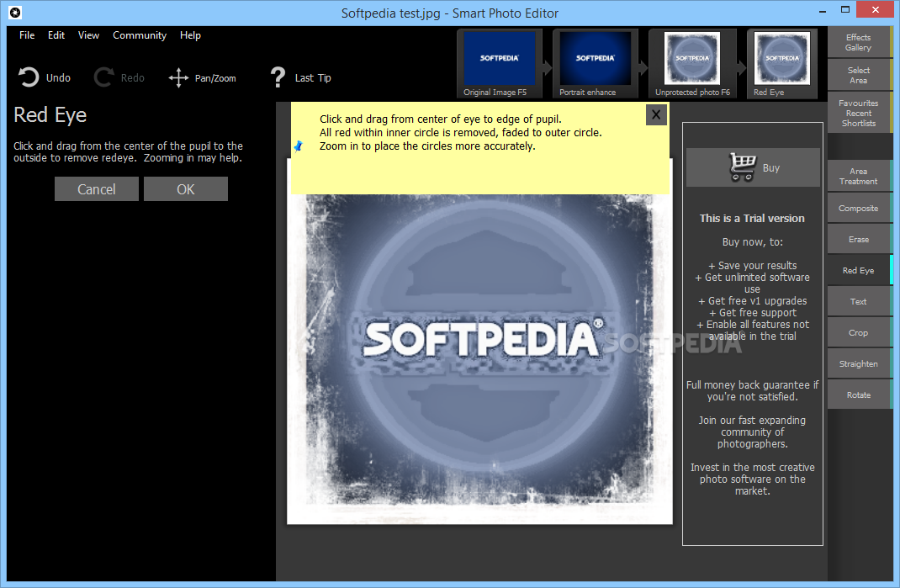Viewport: 900px width, 588px height.
Task: Open the File menu
Action: (27, 35)
